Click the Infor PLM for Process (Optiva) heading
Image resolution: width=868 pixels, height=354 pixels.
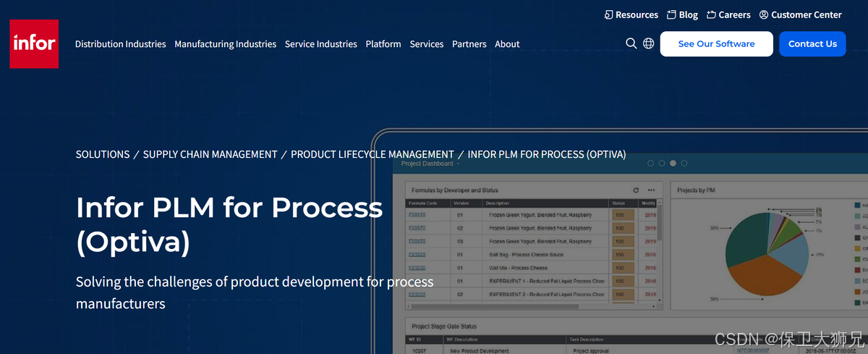tap(229, 225)
